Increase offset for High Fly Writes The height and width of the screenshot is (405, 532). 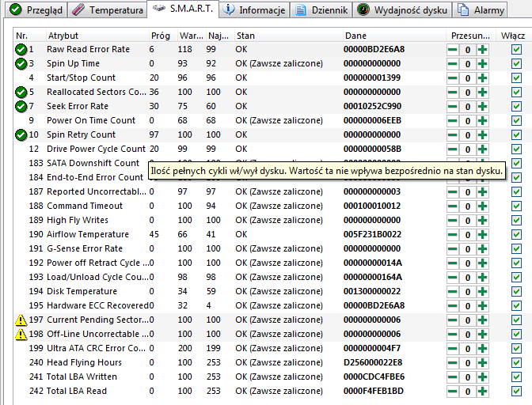tap(482, 221)
